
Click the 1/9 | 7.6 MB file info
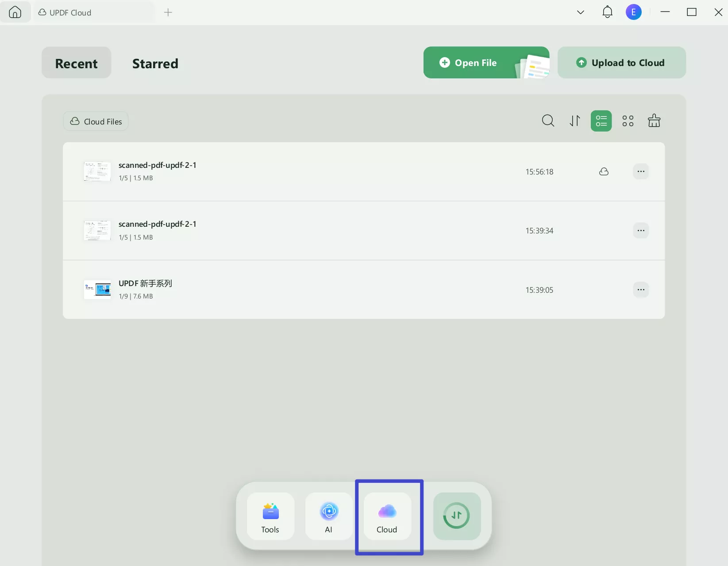[136, 296]
